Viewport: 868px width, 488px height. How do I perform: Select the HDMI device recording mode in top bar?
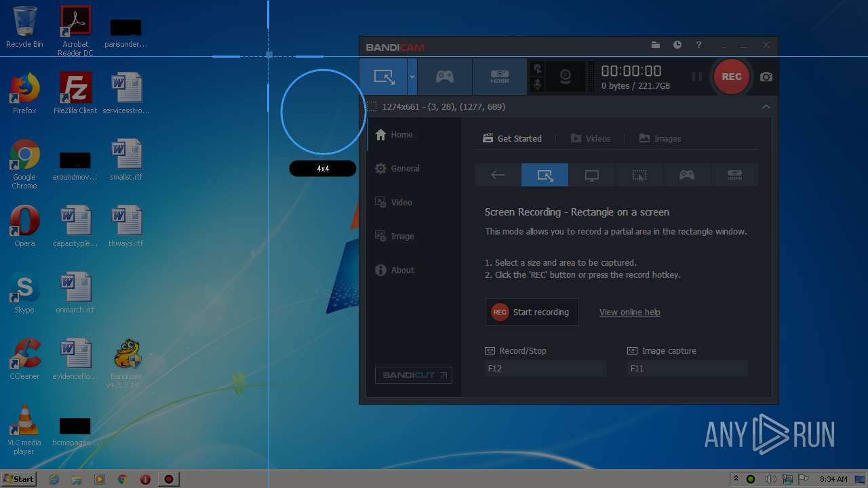[500, 77]
